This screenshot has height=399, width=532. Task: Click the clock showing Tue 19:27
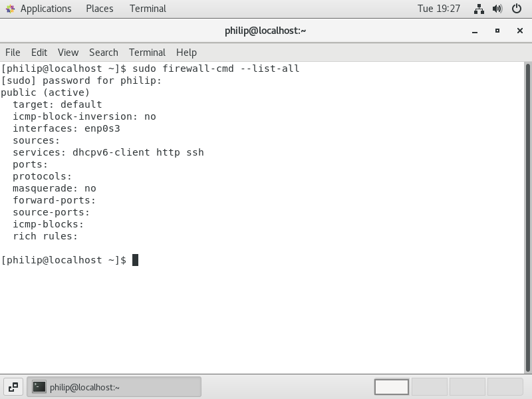(x=439, y=9)
